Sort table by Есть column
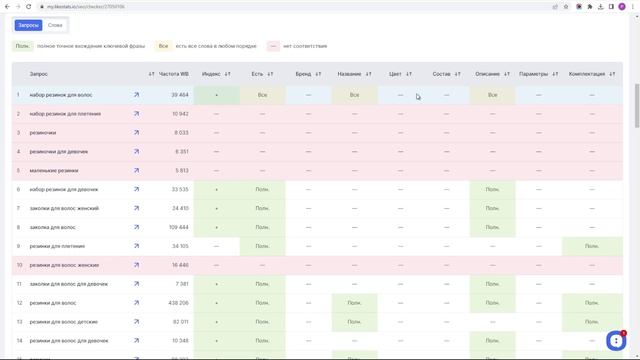The width and height of the screenshot is (640, 360). (x=270, y=74)
